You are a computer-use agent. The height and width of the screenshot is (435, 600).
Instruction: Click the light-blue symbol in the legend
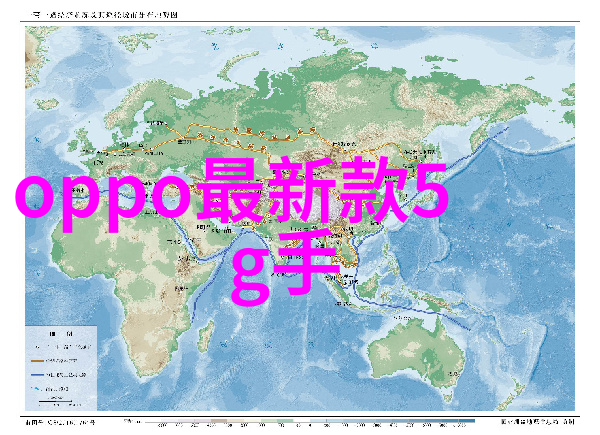coord(37,389)
